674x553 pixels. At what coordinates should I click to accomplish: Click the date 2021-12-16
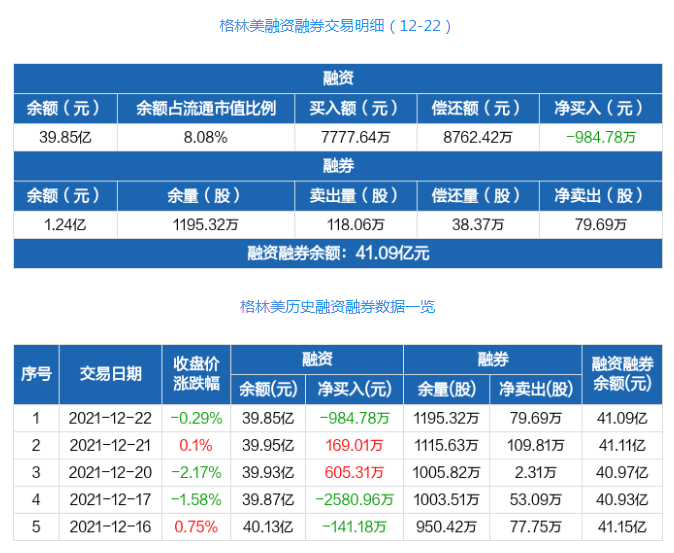(x=110, y=527)
